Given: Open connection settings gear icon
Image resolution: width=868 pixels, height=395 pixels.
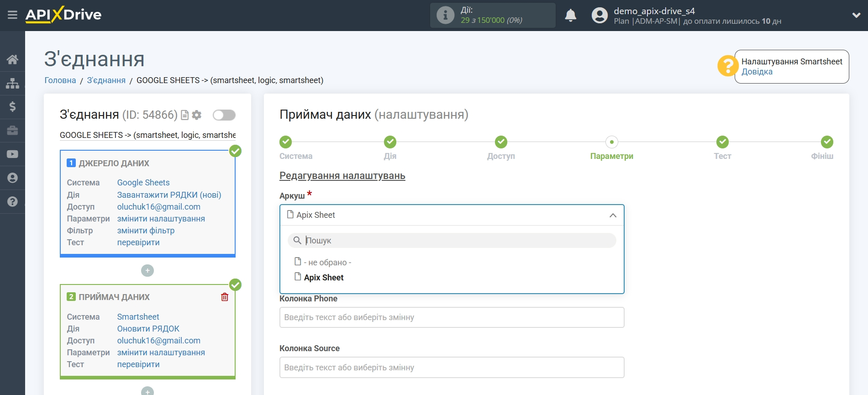Looking at the screenshot, I should pyautogui.click(x=197, y=115).
